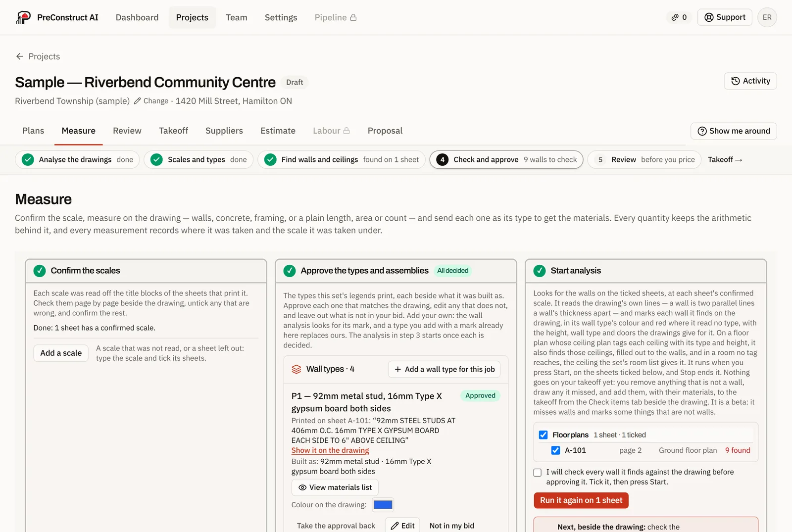This screenshot has height=532, width=792.
Task: Click the Draft status badge
Action: [x=295, y=82]
